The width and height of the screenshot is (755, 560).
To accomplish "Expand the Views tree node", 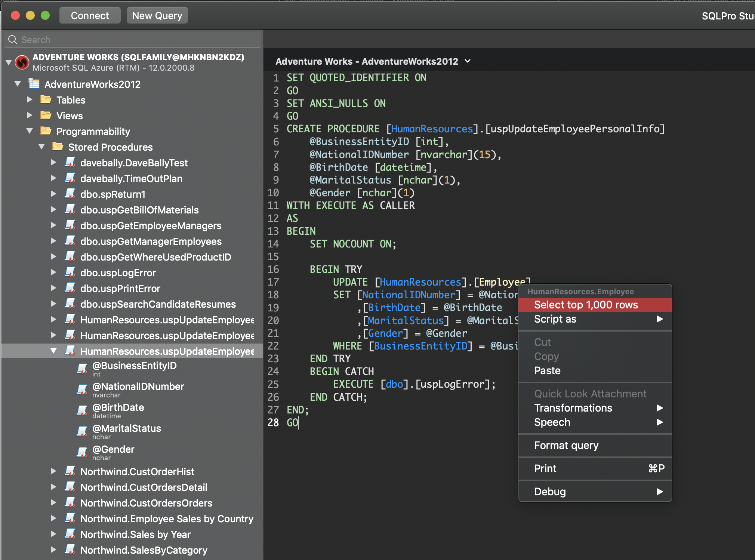I will tap(30, 115).
